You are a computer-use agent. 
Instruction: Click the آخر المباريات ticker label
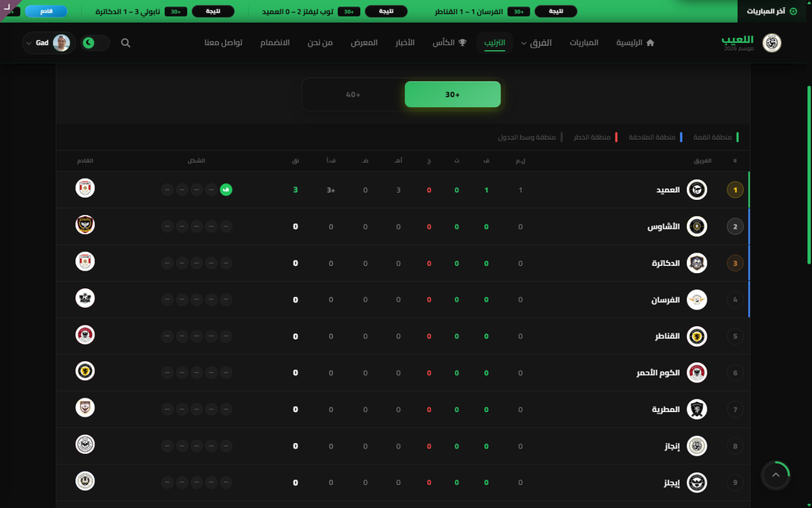pyautogui.click(x=772, y=11)
